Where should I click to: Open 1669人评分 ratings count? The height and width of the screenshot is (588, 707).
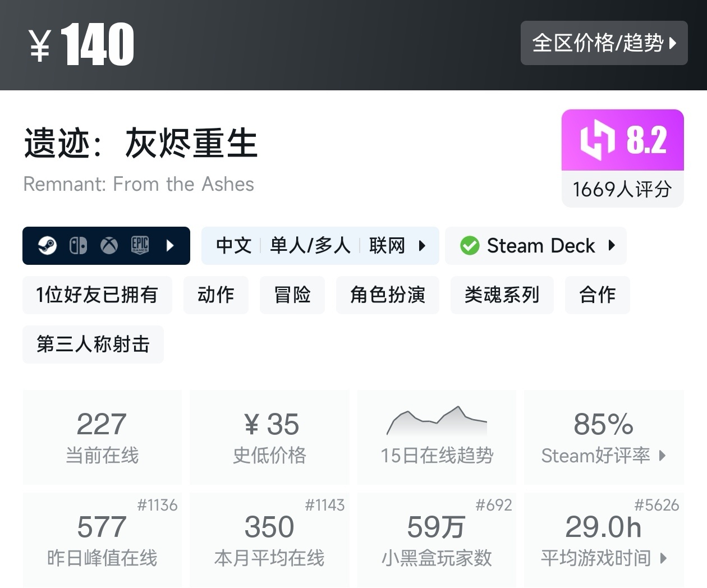(622, 189)
